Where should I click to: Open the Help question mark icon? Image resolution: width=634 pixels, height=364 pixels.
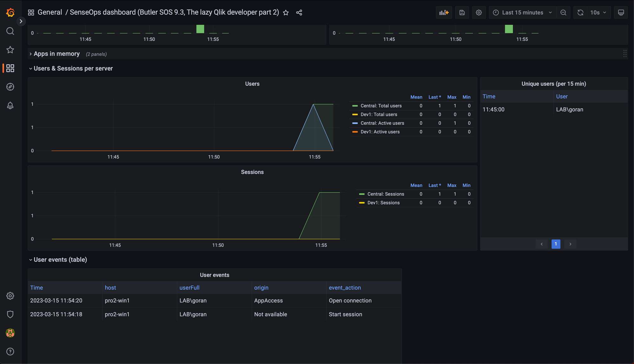[x=10, y=352]
